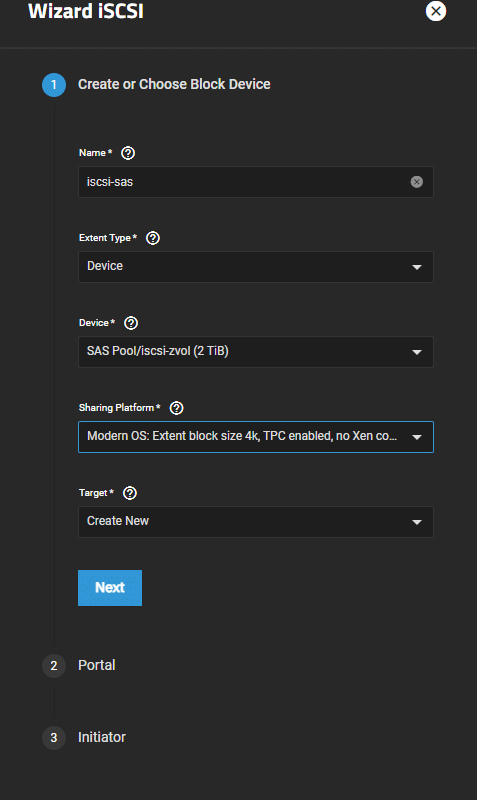Click the Next button
This screenshot has height=800, width=477.
pyautogui.click(x=110, y=588)
